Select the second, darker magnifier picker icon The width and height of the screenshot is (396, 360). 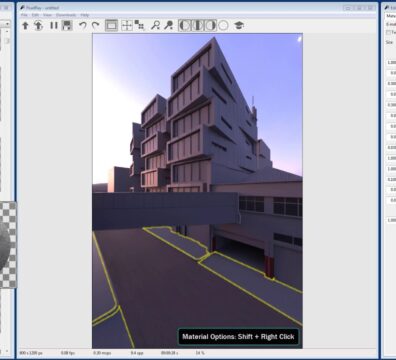[169, 25]
